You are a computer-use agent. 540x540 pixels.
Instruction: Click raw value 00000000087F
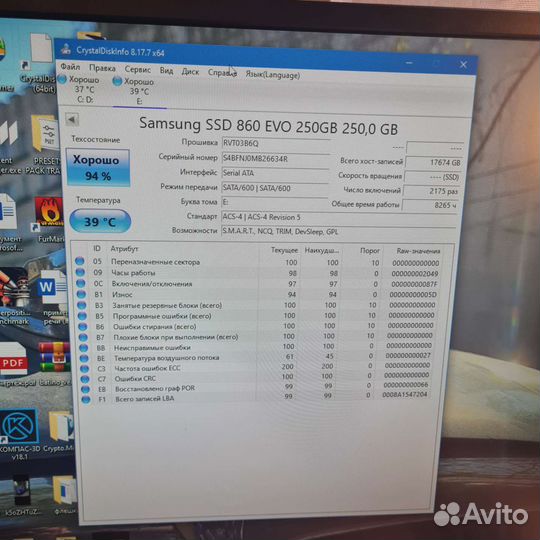pyautogui.click(x=414, y=284)
